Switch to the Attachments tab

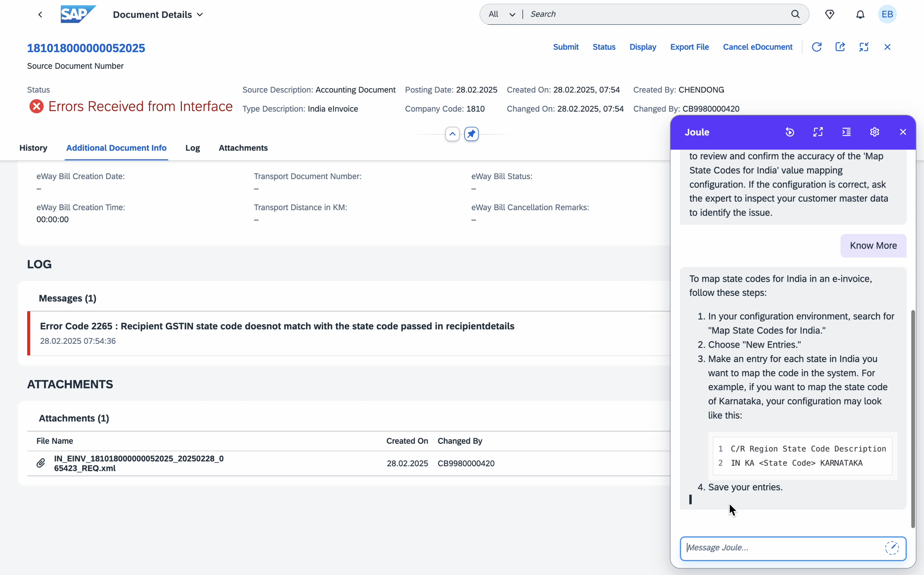243,148
